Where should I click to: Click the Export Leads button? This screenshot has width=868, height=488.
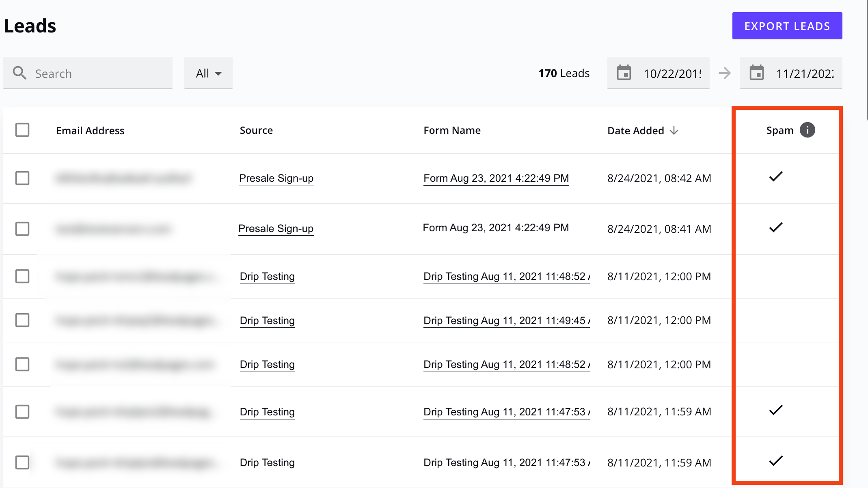(787, 26)
